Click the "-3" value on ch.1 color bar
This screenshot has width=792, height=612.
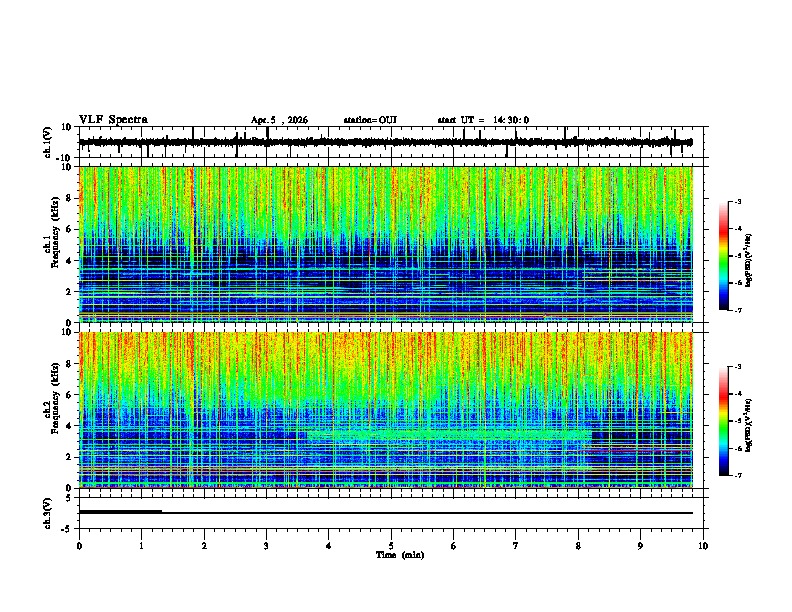pos(737,202)
